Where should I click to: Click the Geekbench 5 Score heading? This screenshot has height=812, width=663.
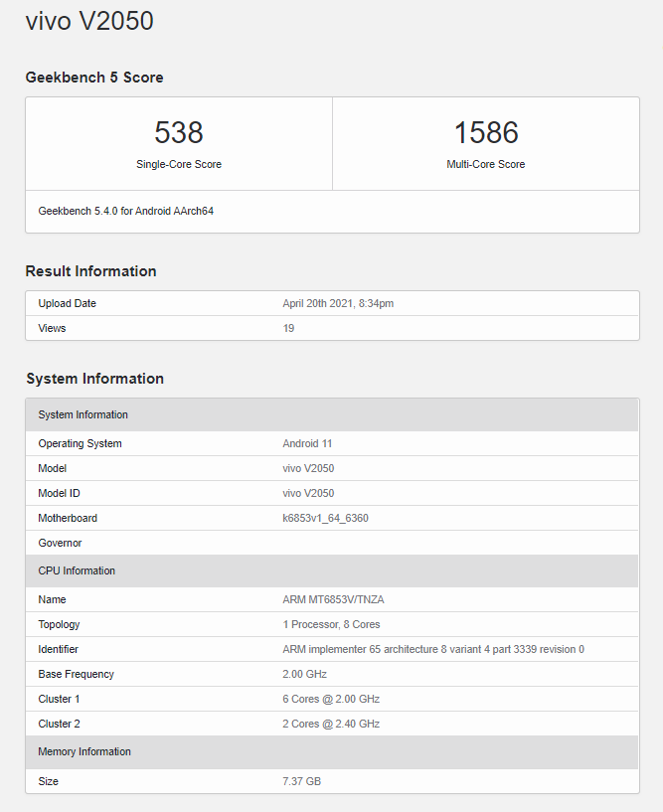point(94,78)
